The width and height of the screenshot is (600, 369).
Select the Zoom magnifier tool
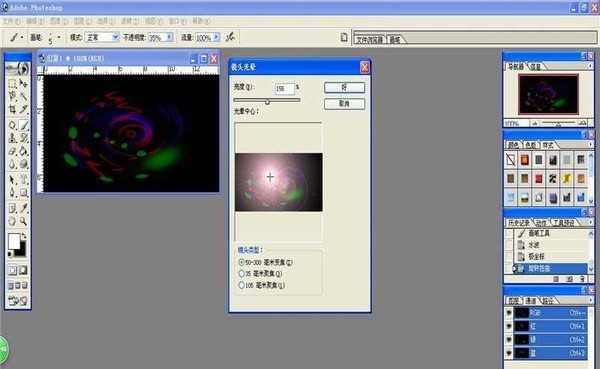click(24, 221)
